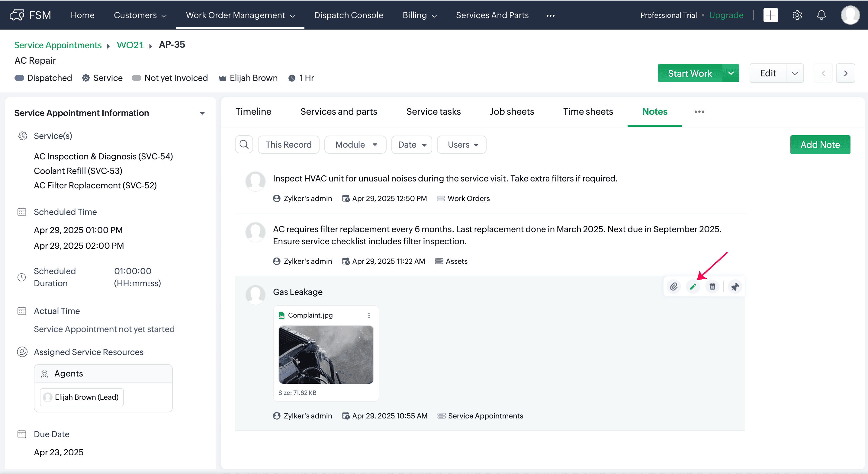868x474 pixels.
Task: Open the Complaint.jpg image thumbnail
Action: (x=326, y=354)
